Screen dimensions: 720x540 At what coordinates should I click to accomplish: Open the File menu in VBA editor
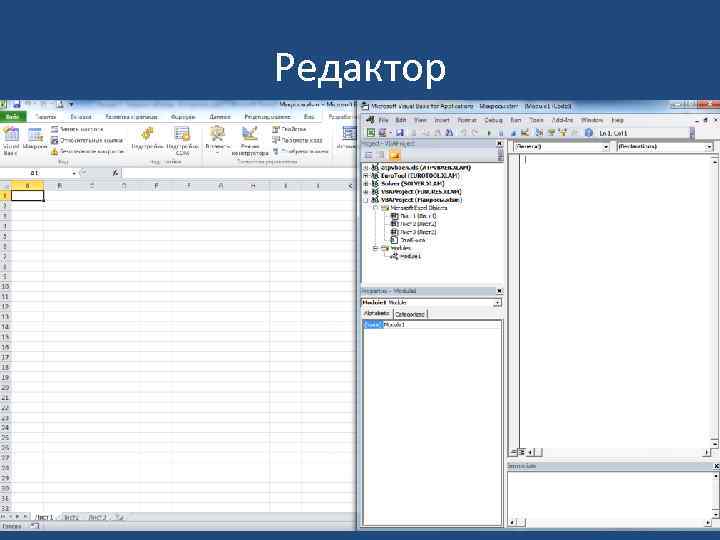pyautogui.click(x=384, y=120)
